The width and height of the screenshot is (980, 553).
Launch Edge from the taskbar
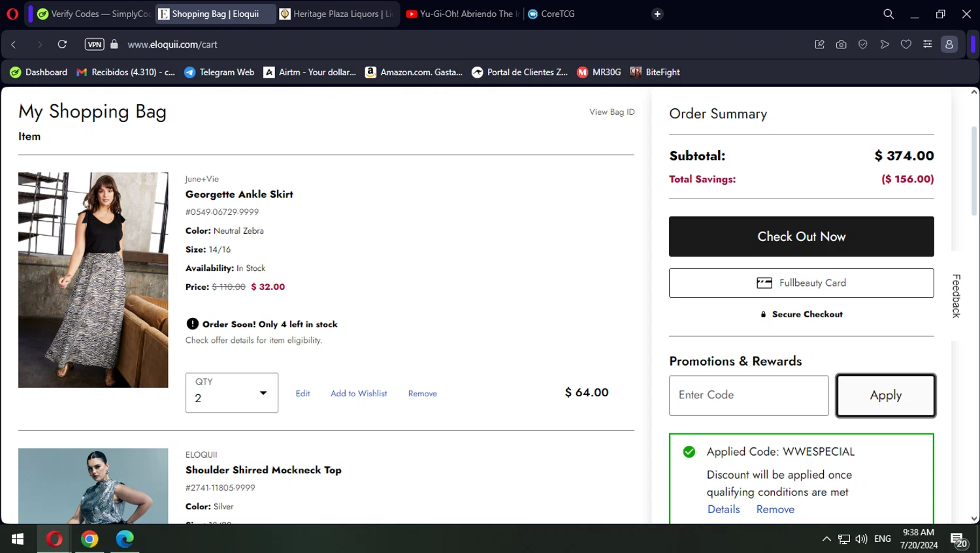[125, 539]
